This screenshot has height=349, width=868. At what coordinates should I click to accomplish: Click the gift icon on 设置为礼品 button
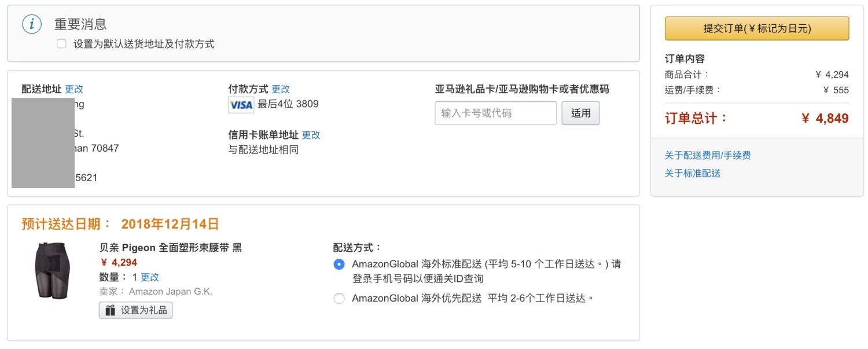coord(109,310)
